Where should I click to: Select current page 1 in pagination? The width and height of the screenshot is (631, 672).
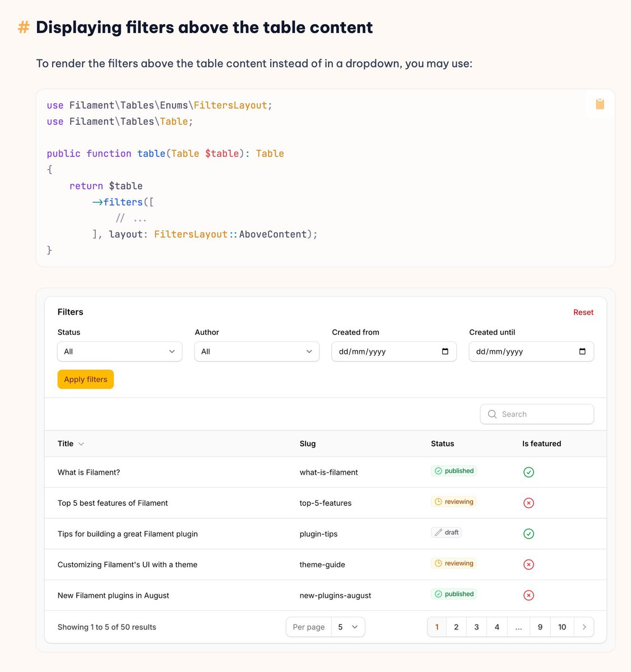coord(437,627)
